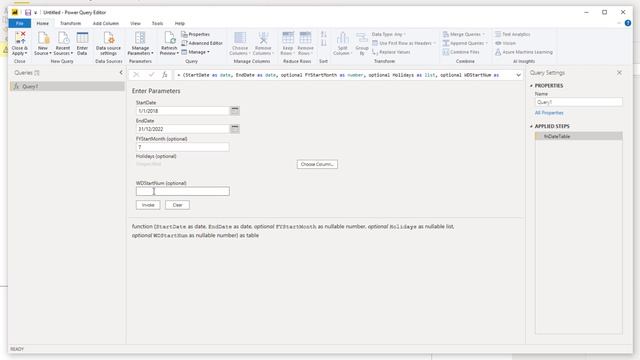This screenshot has width=640, height=360.
Task: Click the help icon at the ribbon's right end
Action: pos(628,23)
